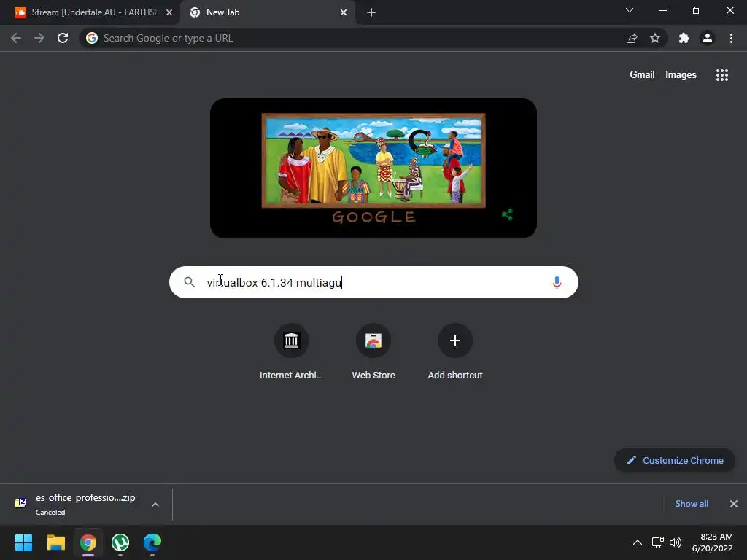Share this page icon in address bar
The height and width of the screenshot is (560, 747).
pyautogui.click(x=632, y=38)
